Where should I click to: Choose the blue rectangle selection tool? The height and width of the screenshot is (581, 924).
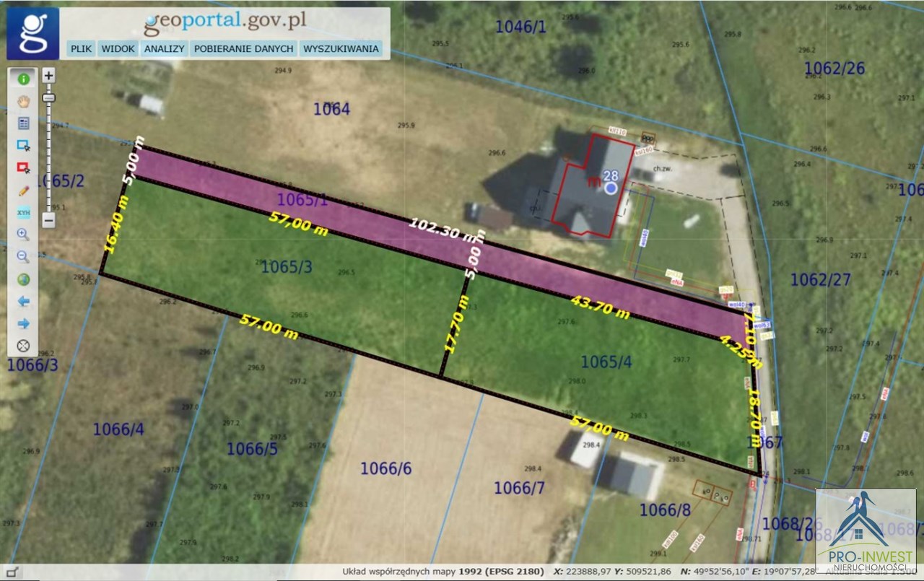coord(23,145)
